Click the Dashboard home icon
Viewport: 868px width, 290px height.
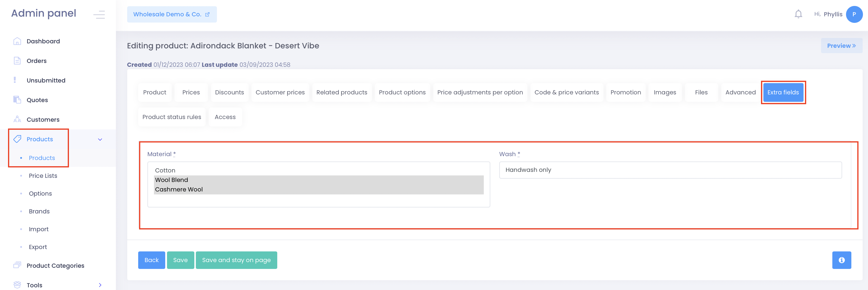tap(17, 41)
